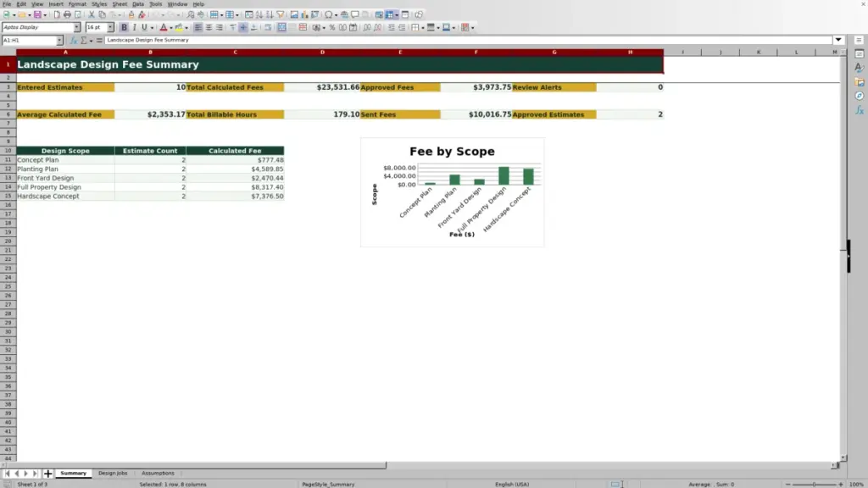This screenshot has width=868, height=488.
Task: Open the Font Color dropdown arrow
Action: pos(170,28)
